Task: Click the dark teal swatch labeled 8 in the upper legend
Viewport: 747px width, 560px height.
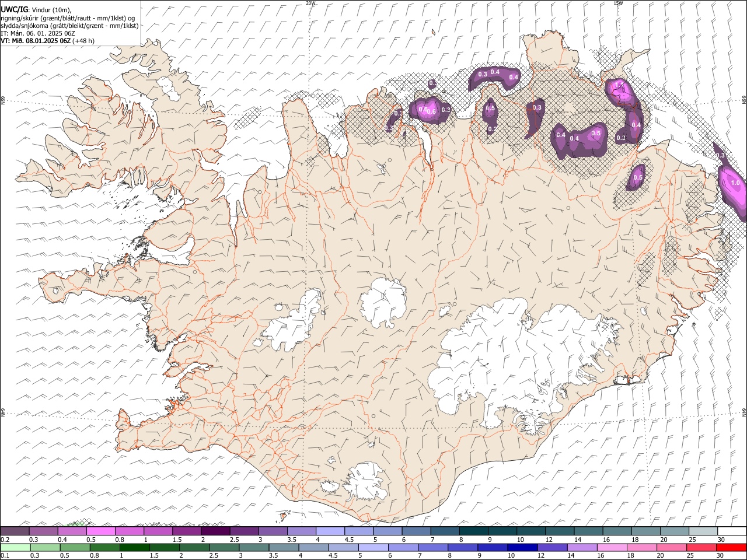Action: pyautogui.click(x=473, y=531)
